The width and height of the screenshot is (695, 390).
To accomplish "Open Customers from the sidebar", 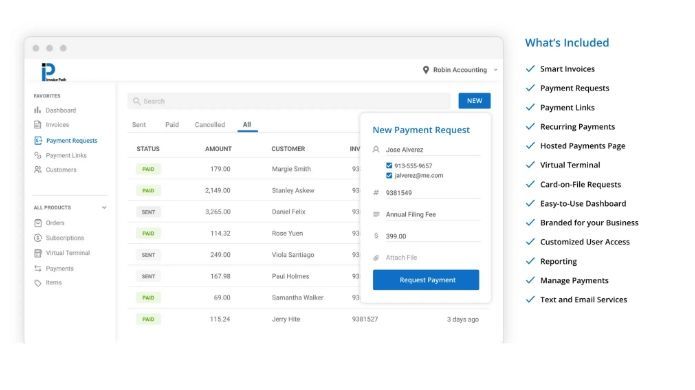I will pos(61,170).
